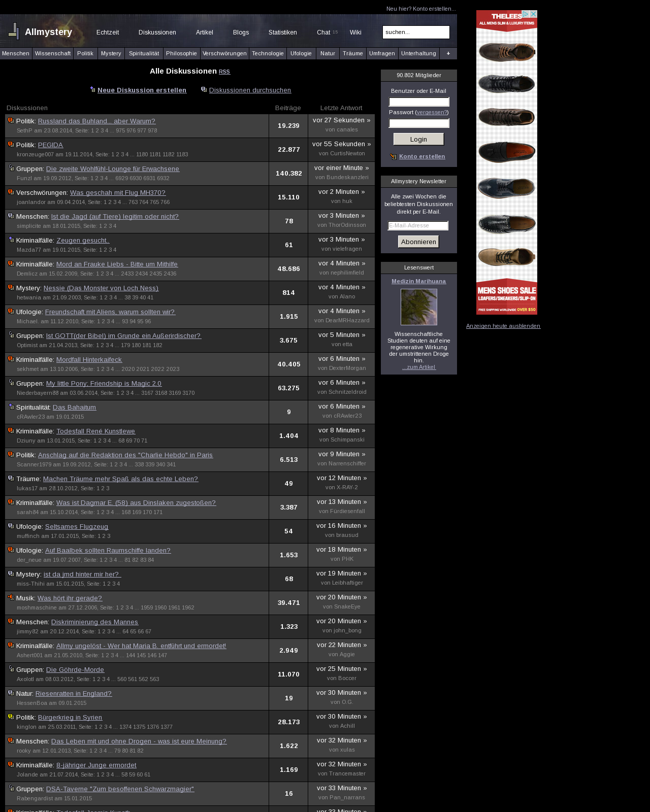Image resolution: width=650 pixels, height=812 pixels.
Task: Click the Login button
Action: (418, 139)
